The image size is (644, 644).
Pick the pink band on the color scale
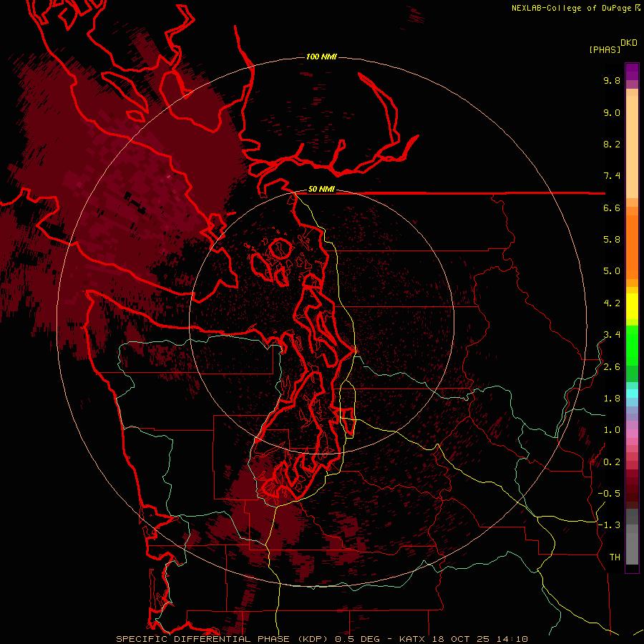click(632, 434)
